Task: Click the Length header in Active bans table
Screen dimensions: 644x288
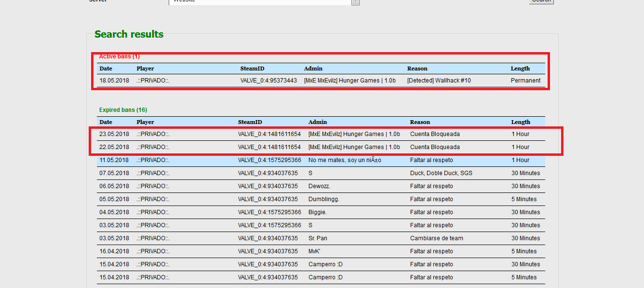Action: 520,69
